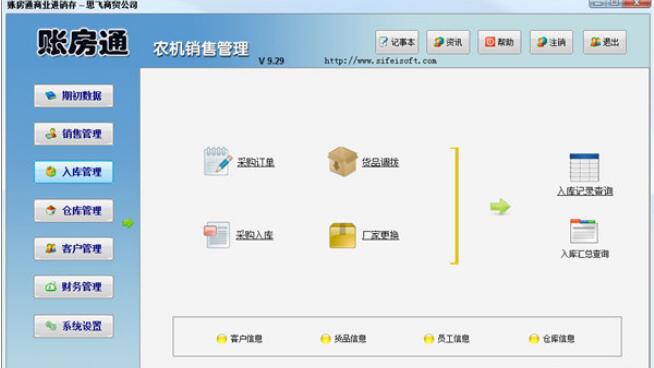
Task: Open the 入库汇总查询 label
Action: pos(585,254)
